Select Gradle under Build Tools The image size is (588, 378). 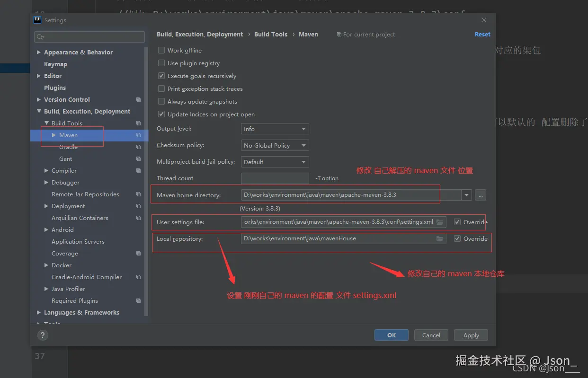[x=68, y=147]
